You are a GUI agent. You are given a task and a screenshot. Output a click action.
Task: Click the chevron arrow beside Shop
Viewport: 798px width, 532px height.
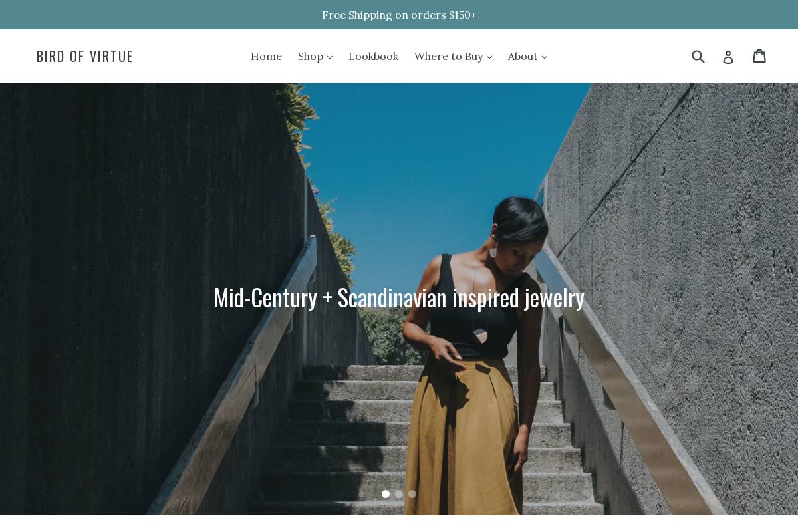[x=330, y=57]
